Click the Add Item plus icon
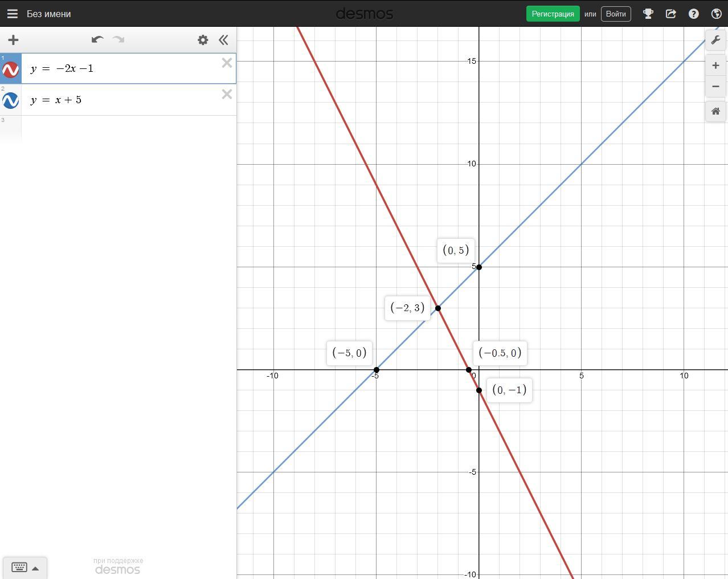 click(13, 40)
